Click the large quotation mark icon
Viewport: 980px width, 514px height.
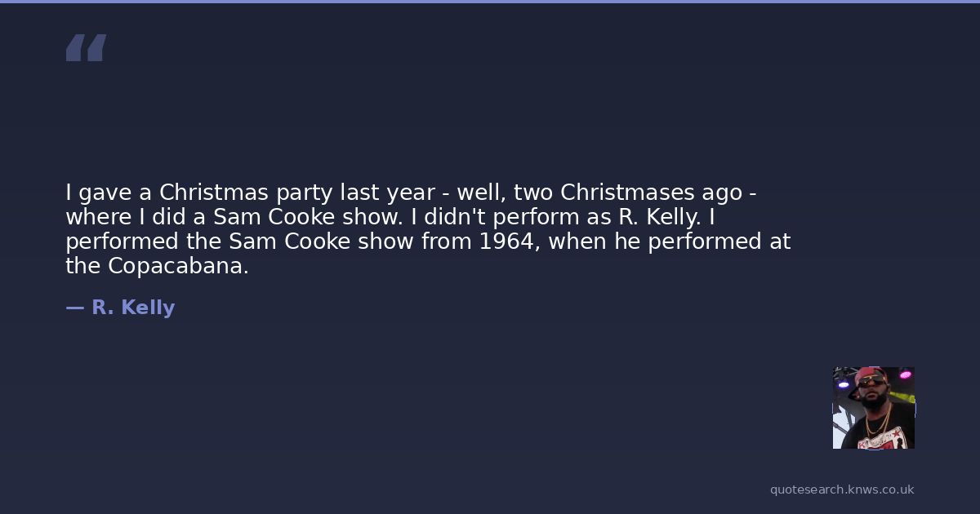point(86,48)
